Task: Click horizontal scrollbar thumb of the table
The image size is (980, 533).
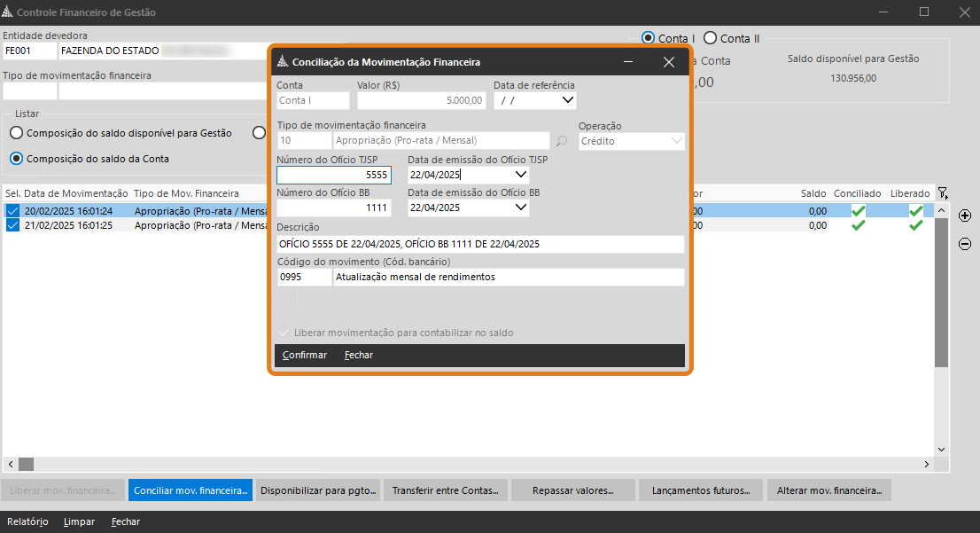Action: [x=26, y=464]
